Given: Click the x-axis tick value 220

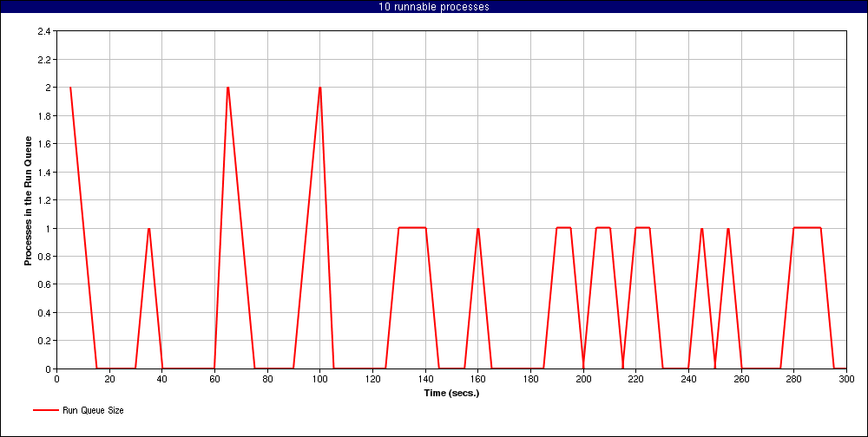Looking at the screenshot, I should point(635,379).
